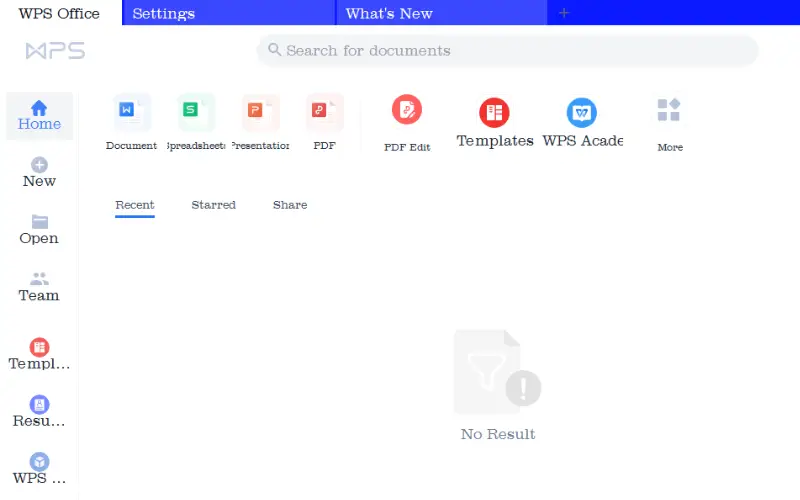Screen dimensions: 800x500
Task: Open the Home sidebar item
Action: [x=39, y=116]
